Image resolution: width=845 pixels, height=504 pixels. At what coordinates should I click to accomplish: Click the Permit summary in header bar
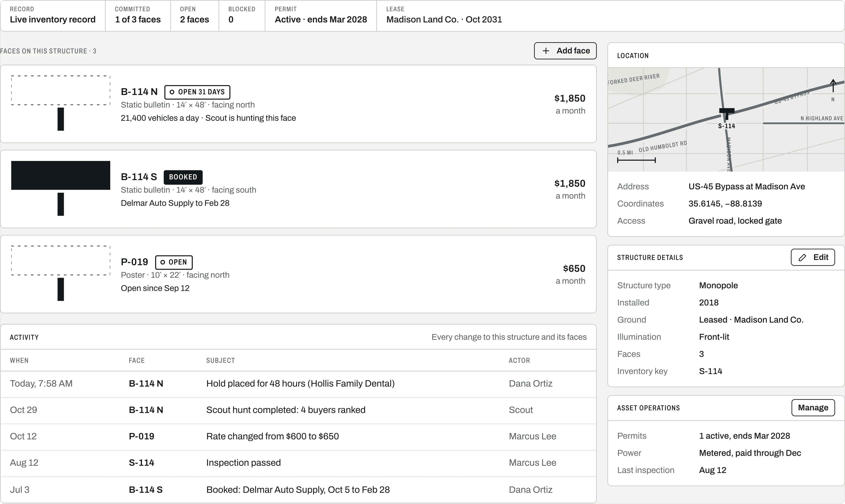[x=321, y=16]
